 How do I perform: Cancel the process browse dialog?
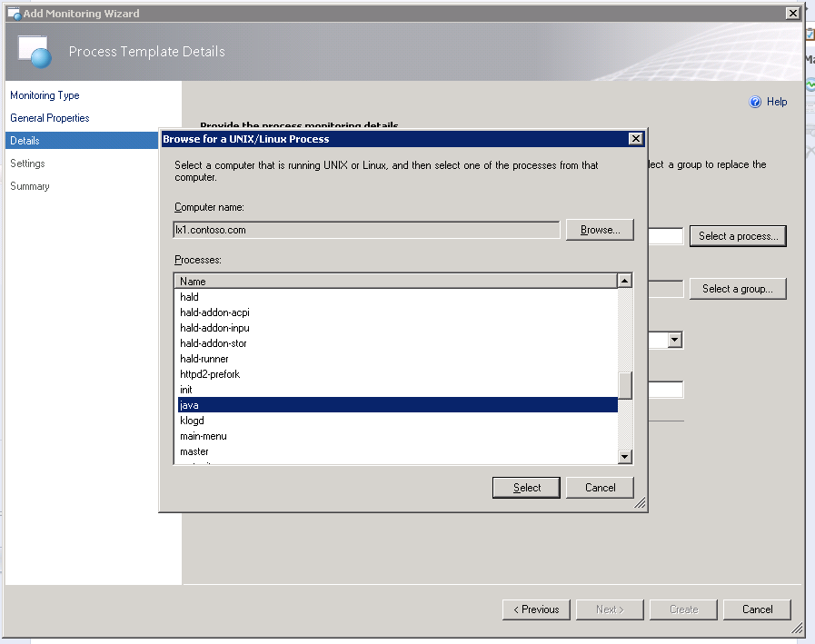click(600, 488)
